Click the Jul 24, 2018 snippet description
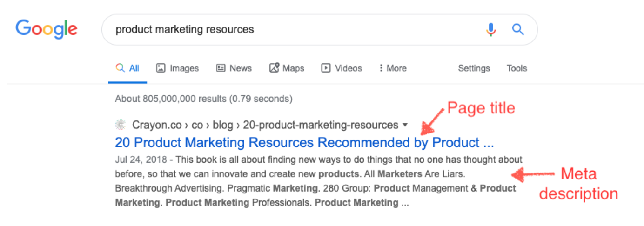 point(319,181)
